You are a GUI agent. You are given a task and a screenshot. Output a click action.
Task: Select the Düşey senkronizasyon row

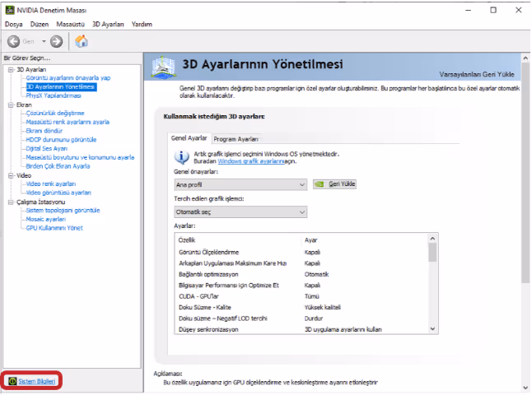[302, 329]
